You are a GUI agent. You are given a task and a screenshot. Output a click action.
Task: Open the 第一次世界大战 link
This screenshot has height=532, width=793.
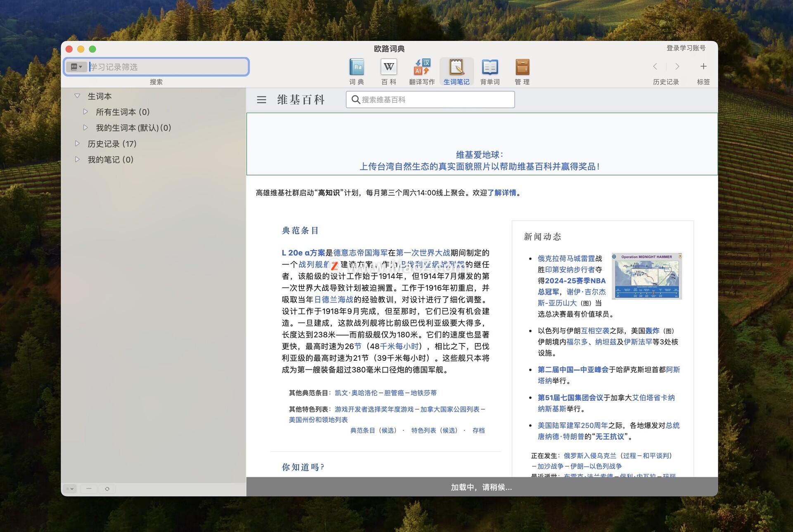[x=423, y=253]
